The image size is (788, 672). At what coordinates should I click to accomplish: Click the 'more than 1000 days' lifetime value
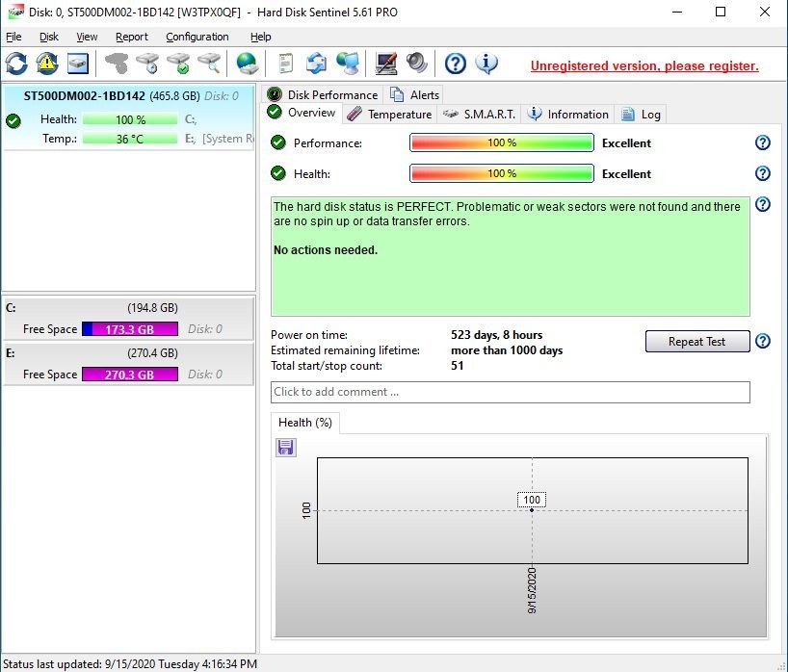[x=507, y=350]
